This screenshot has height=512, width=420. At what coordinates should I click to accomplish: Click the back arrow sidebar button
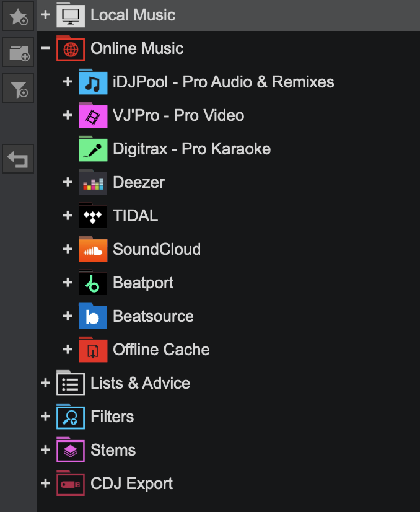click(17, 159)
